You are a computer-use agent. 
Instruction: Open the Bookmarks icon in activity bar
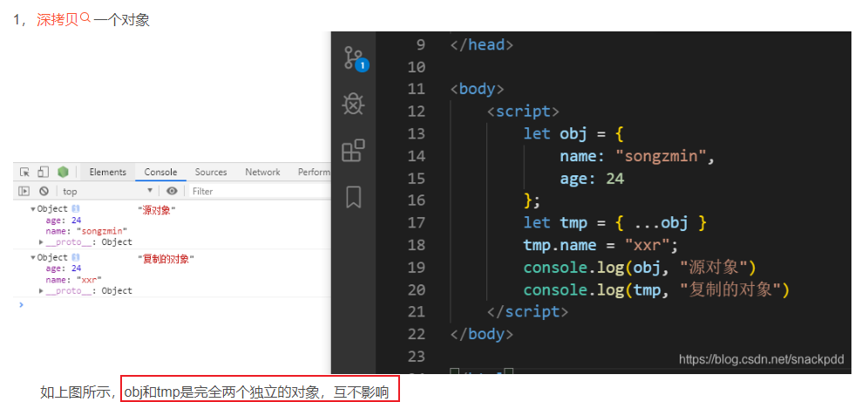click(353, 196)
